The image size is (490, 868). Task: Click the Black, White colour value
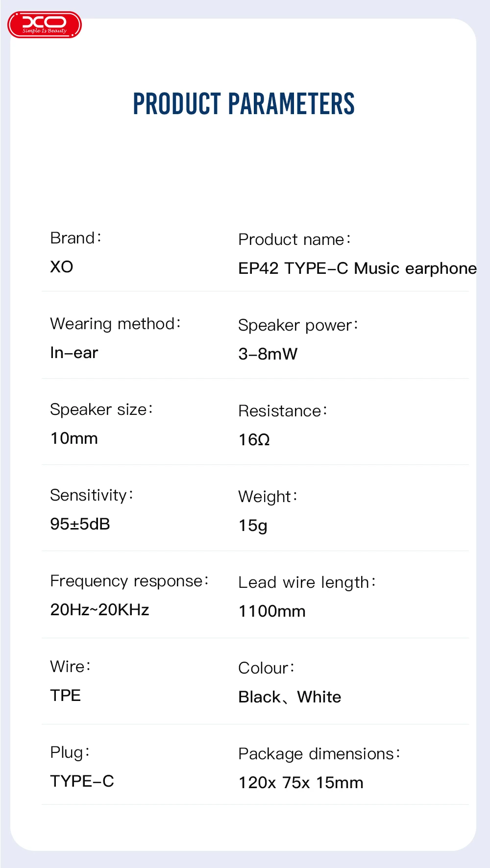(x=290, y=697)
